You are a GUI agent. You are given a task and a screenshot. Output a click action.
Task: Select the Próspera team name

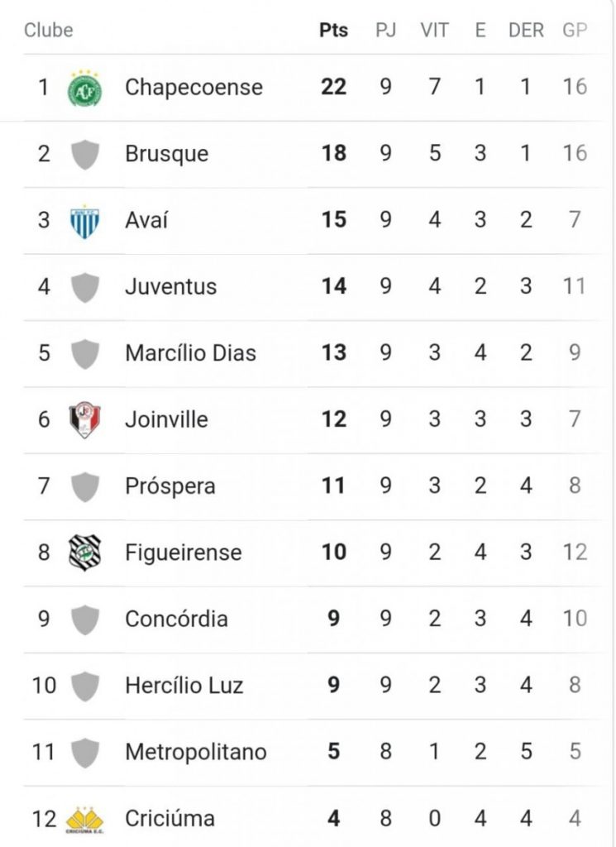click(x=170, y=486)
